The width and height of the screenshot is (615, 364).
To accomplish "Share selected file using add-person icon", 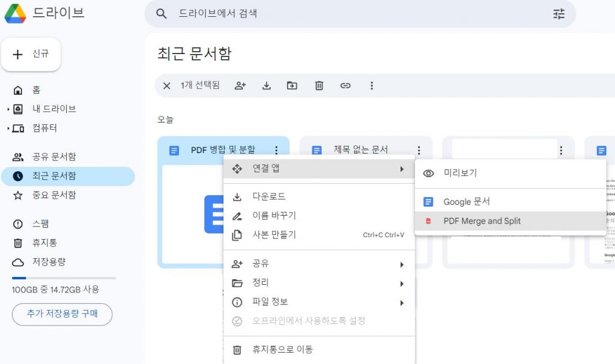I will pos(240,85).
